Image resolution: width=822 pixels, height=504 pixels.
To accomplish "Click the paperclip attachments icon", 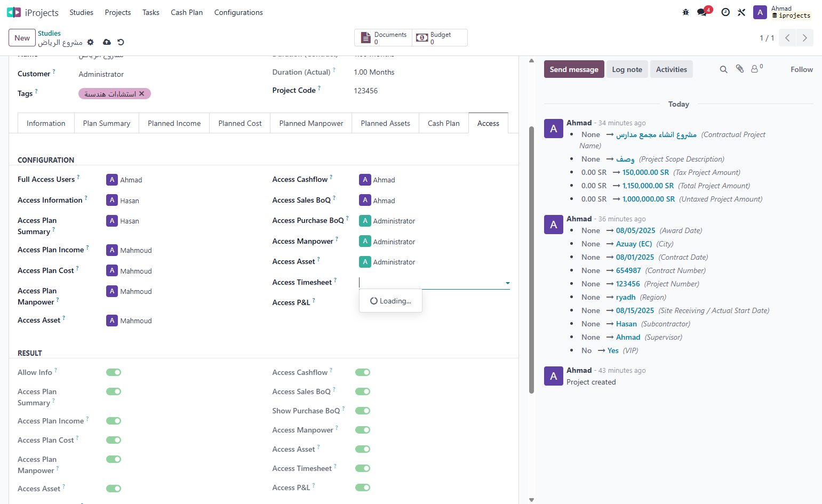I will point(740,69).
